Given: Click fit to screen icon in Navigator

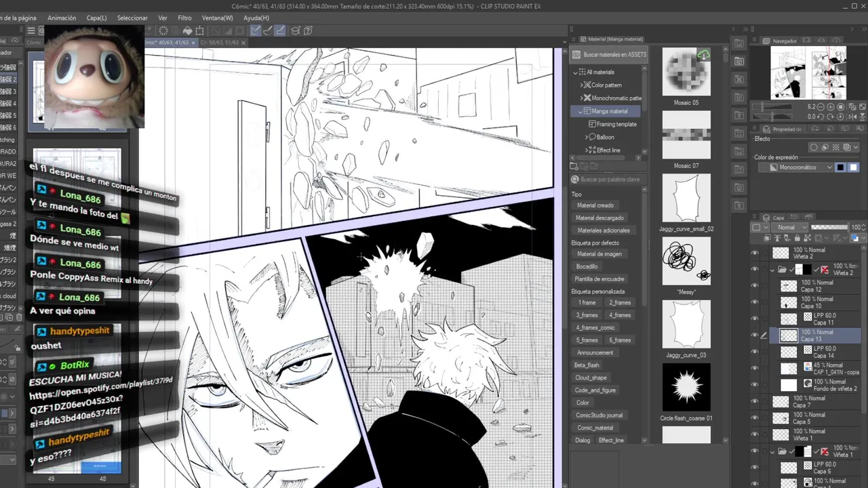Looking at the screenshot, I should point(863,106).
